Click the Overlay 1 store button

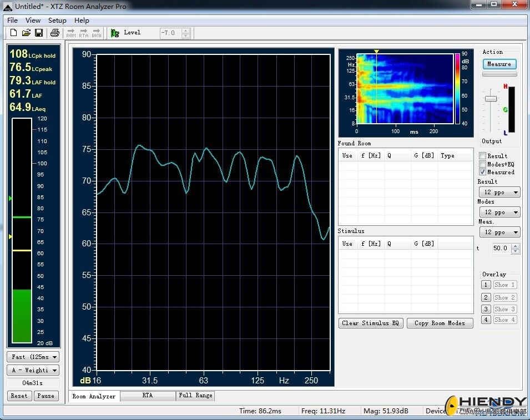coord(486,285)
